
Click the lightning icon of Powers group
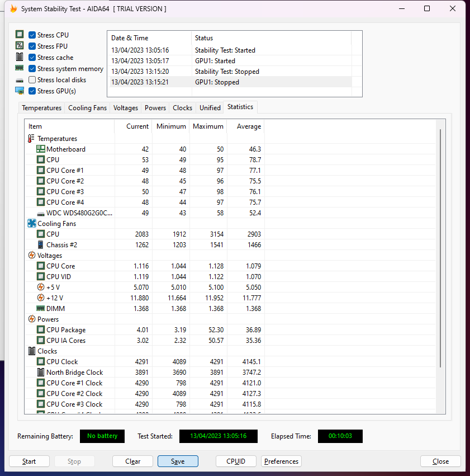[31, 319]
